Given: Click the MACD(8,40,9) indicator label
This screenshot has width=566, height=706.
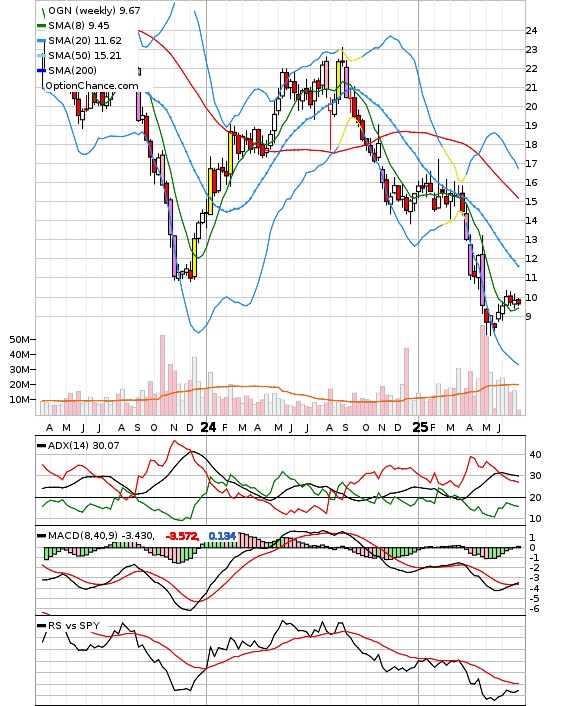Looking at the screenshot, I should 101,536.
